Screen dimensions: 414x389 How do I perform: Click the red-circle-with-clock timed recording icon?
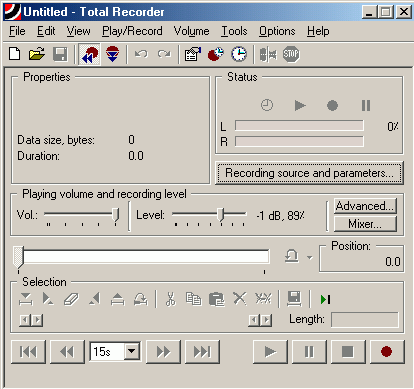click(216, 54)
